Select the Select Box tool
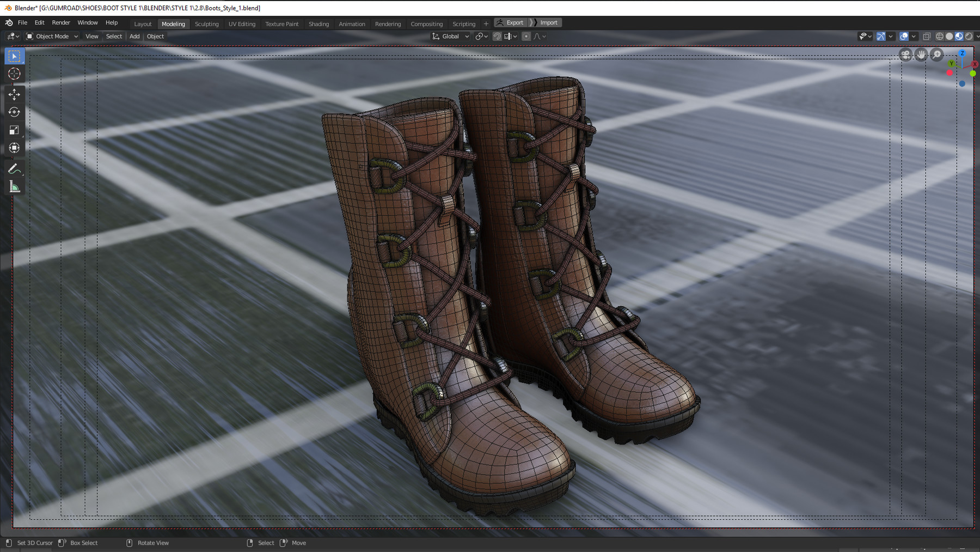The width and height of the screenshot is (980, 552). point(15,56)
